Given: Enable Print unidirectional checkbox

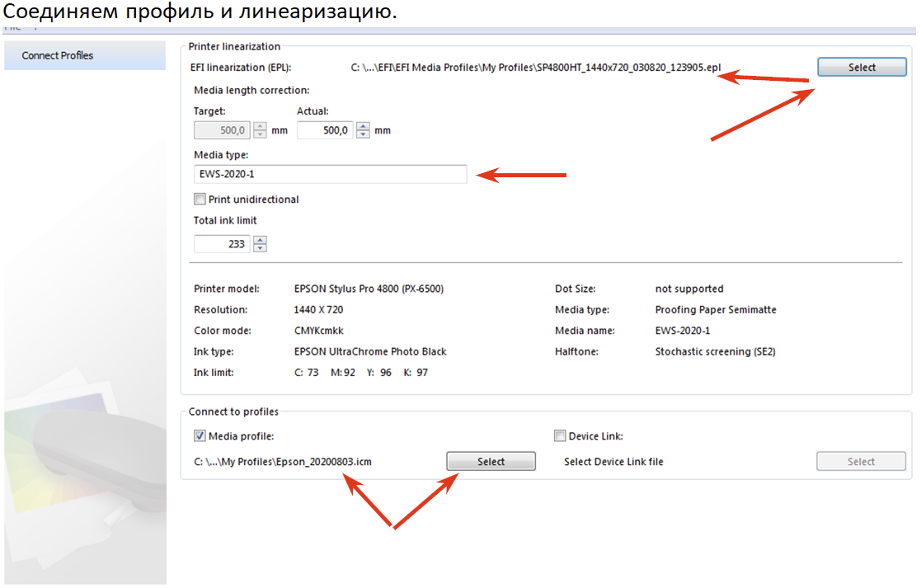Looking at the screenshot, I should pos(200,199).
